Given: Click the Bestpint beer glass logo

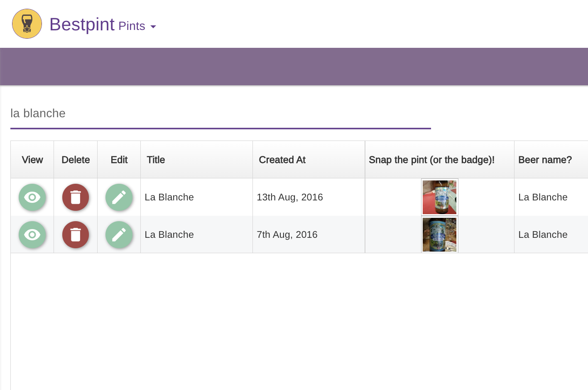Looking at the screenshot, I should point(27,24).
